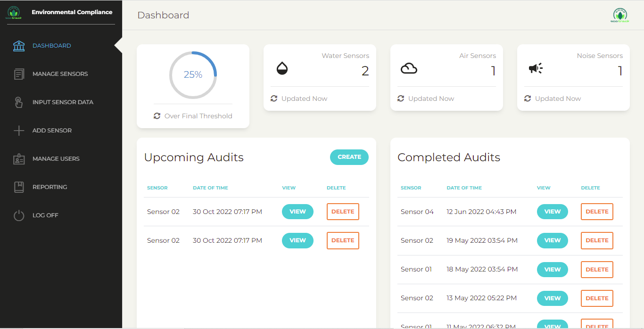The image size is (644, 329).
Task: Click the Air Sensors cloud icon
Action: point(409,69)
